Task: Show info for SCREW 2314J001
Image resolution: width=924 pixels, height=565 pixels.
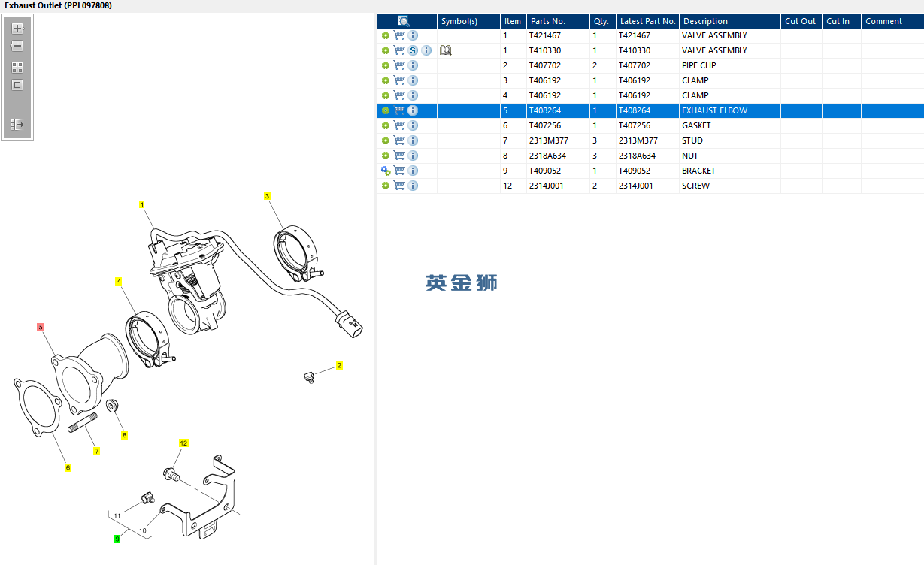Action: tap(413, 186)
